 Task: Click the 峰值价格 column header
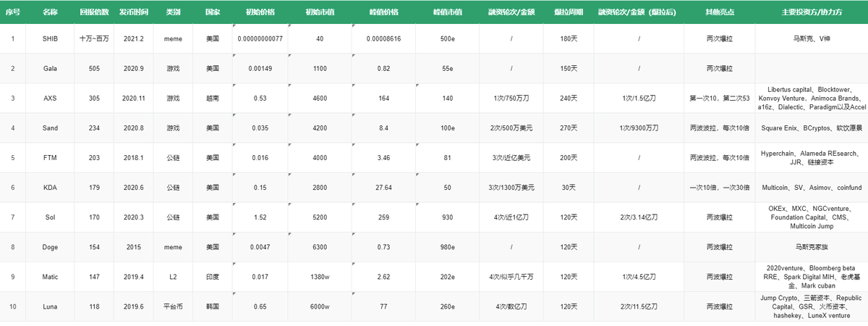383,12
